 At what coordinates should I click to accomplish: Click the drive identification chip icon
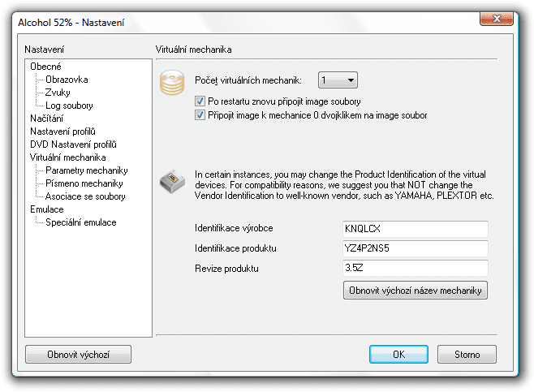(x=172, y=182)
